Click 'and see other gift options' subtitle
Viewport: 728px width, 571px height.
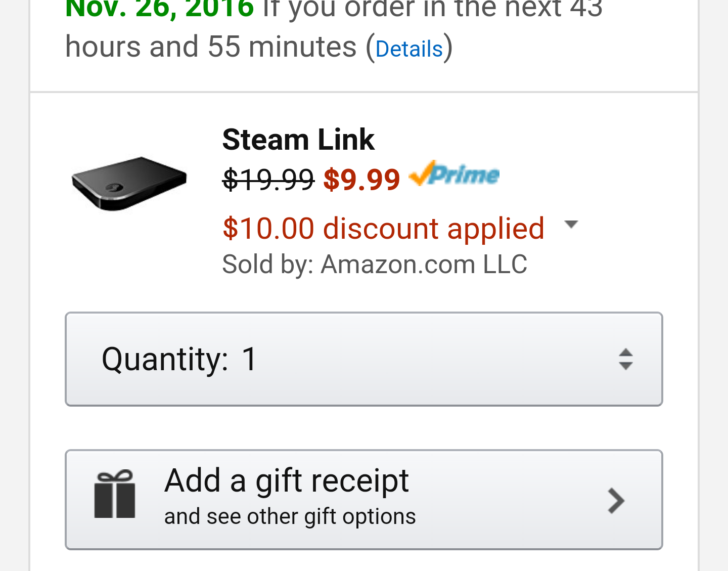[x=290, y=517]
